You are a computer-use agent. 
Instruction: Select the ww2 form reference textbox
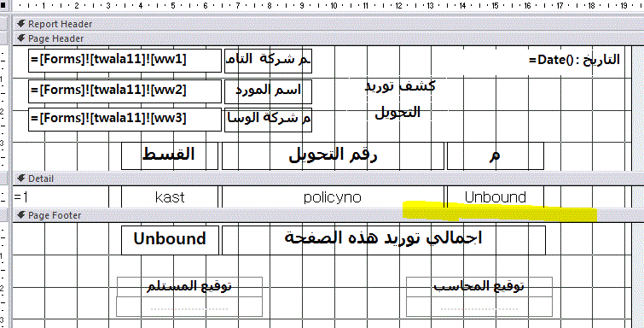pyautogui.click(x=125, y=91)
